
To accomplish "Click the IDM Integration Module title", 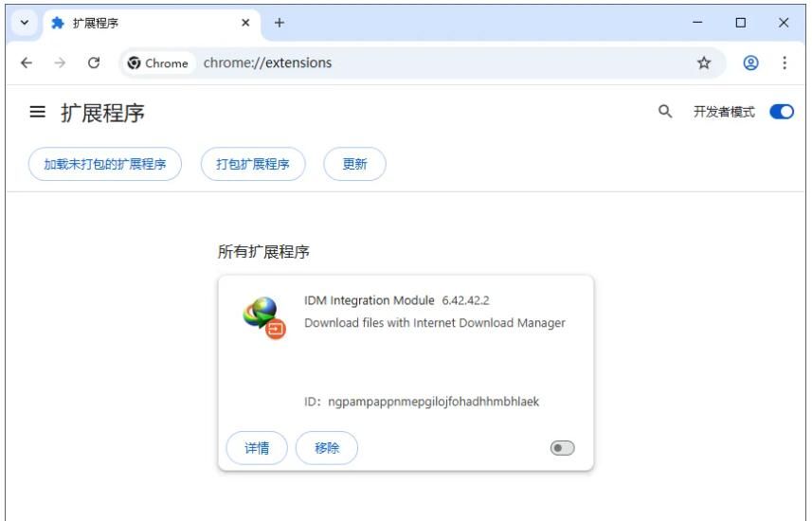I will pos(370,300).
